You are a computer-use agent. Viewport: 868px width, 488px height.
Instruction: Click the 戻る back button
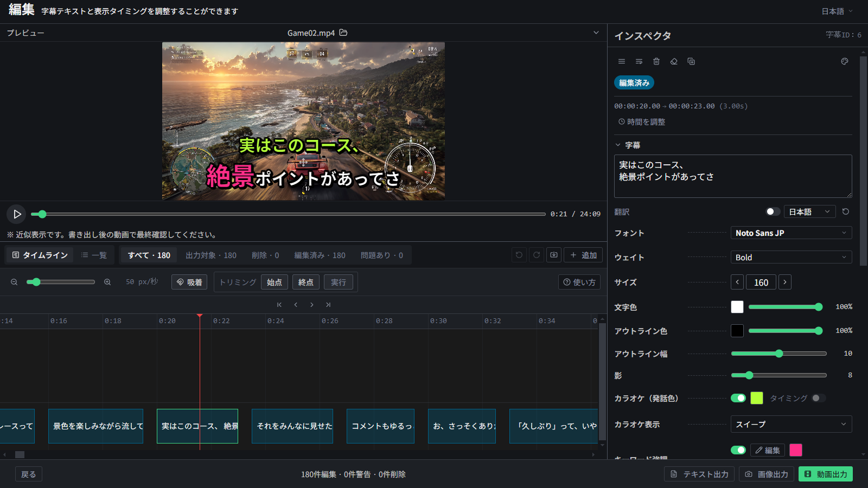(28, 474)
